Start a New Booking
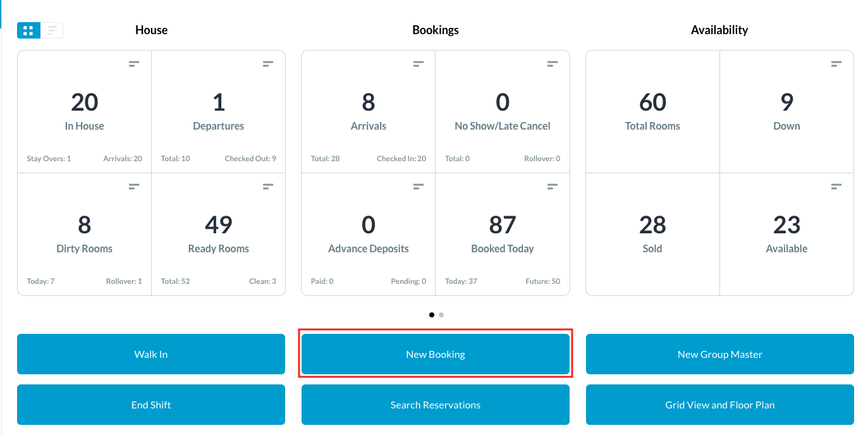Image resolution: width=868 pixels, height=435 pixels. click(436, 354)
